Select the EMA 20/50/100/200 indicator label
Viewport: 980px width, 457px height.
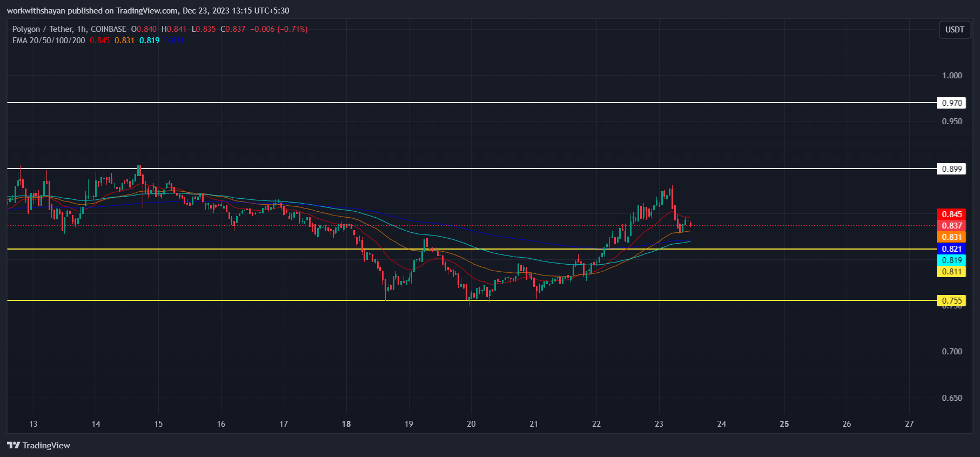pyautogui.click(x=49, y=41)
